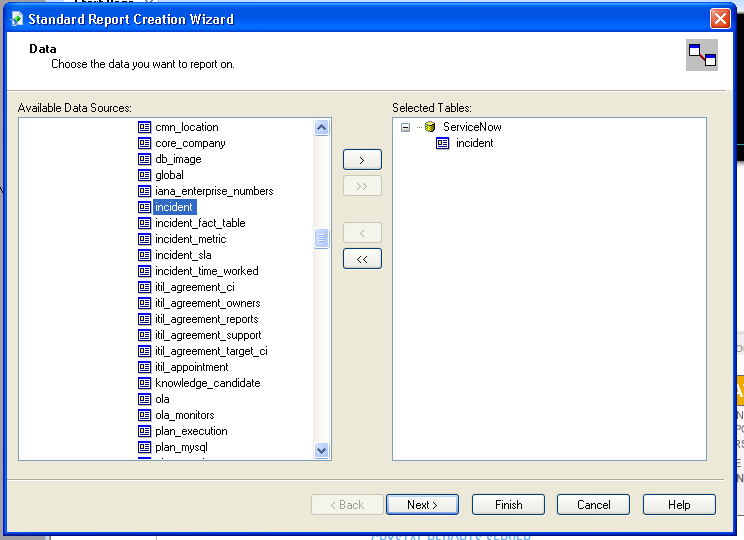Click the table icon beside knowledge_candidate
Image resolution: width=744 pixels, height=540 pixels.
144,383
